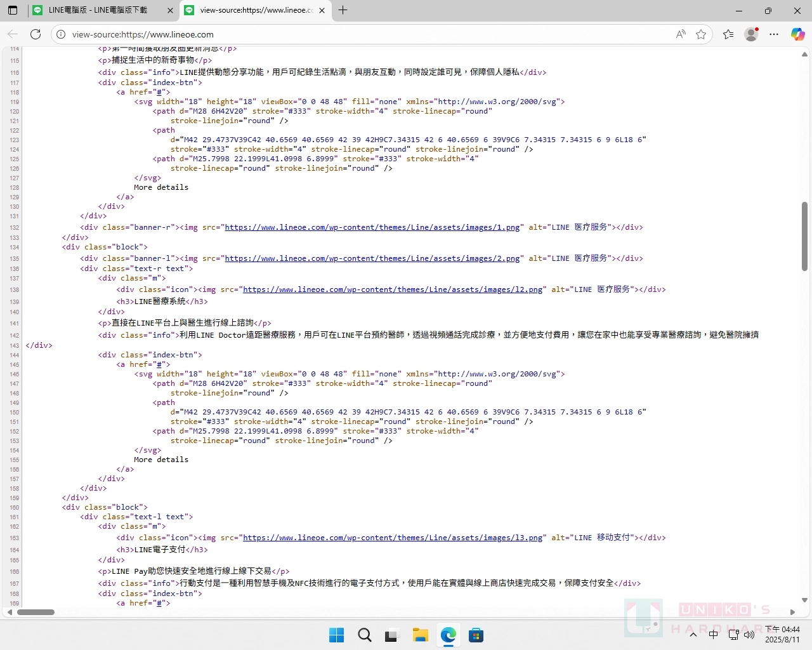Click the 'More details' text on line 155
812x650 pixels.
point(161,460)
